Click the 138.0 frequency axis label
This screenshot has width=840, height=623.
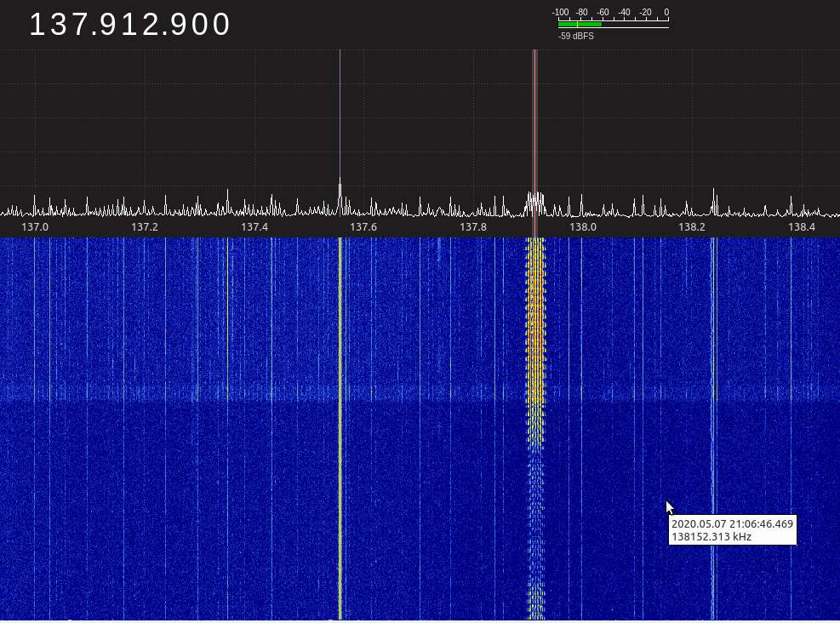click(x=583, y=227)
